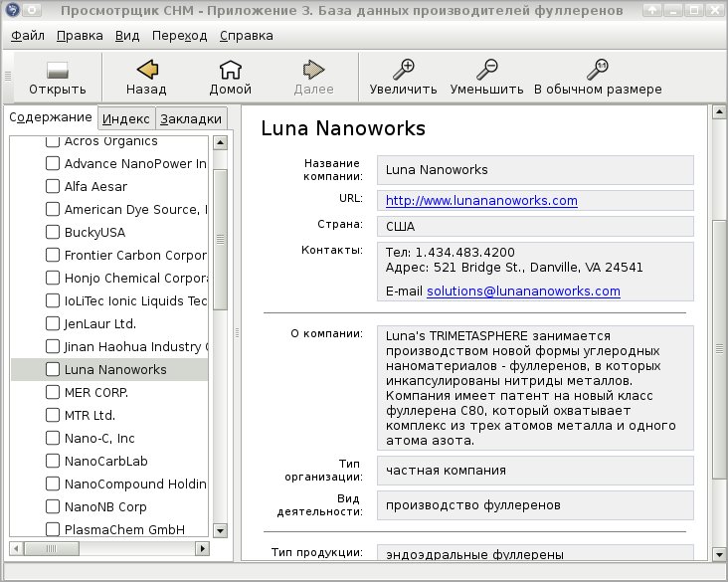This screenshot has height=582, width=728.
Task: Select the IoLiTec page icon
Action: [x=53, y=300]
